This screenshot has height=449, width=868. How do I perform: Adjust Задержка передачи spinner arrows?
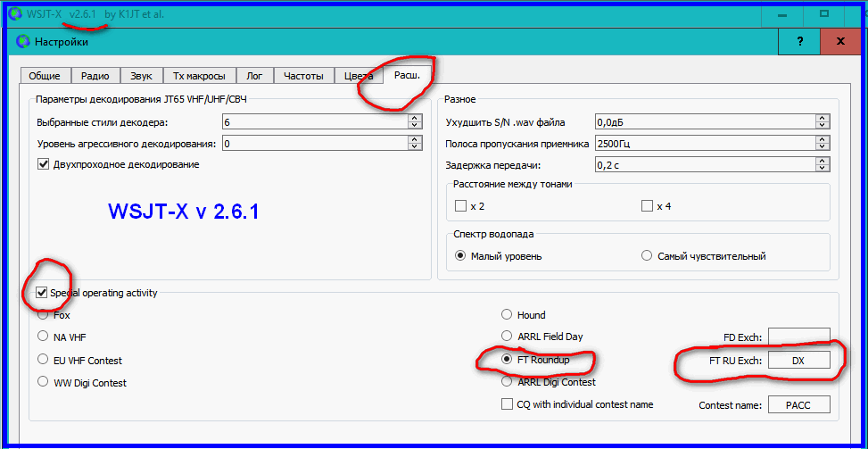coord(822,164)
